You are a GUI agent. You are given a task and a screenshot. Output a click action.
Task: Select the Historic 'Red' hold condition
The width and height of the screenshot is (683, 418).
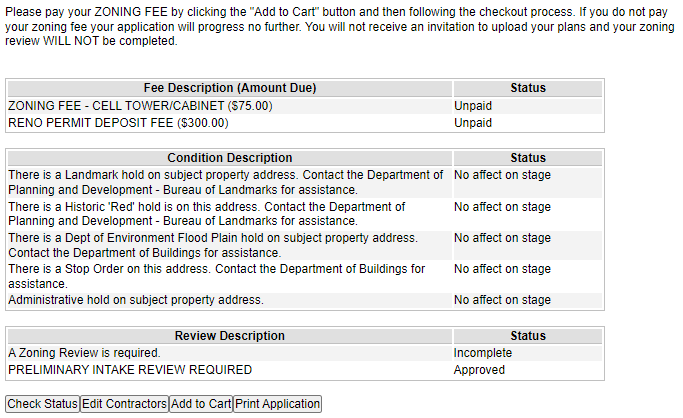click(207, 214)
